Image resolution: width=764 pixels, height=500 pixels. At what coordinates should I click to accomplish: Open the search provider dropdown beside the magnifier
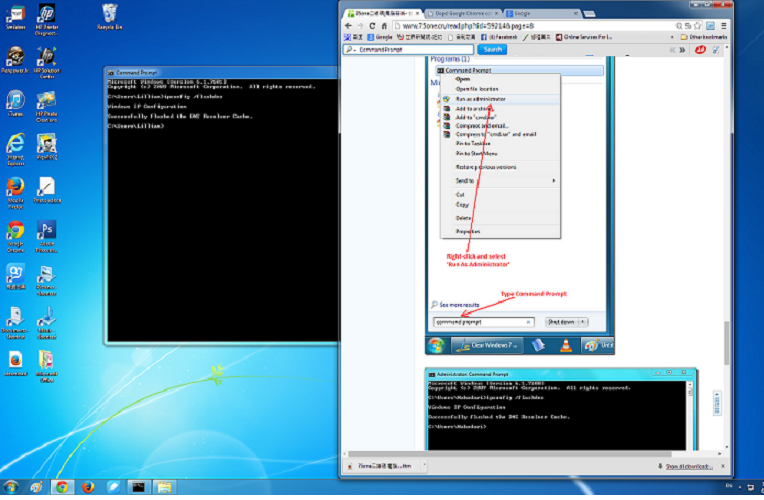(x=355, y=50)
